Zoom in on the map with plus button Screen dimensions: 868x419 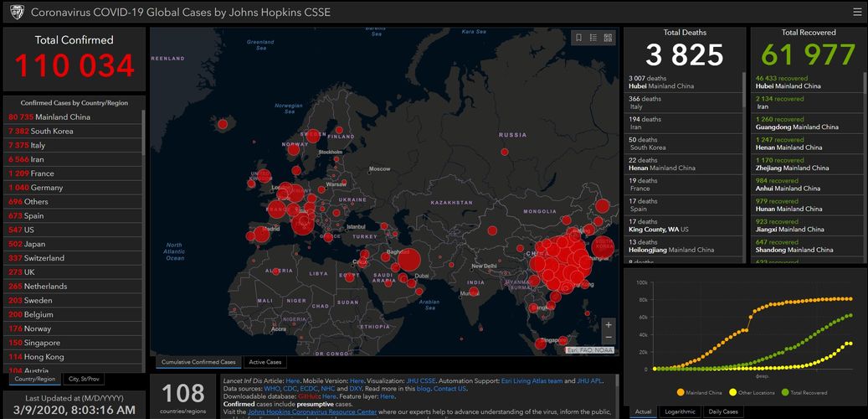[609, 324]
